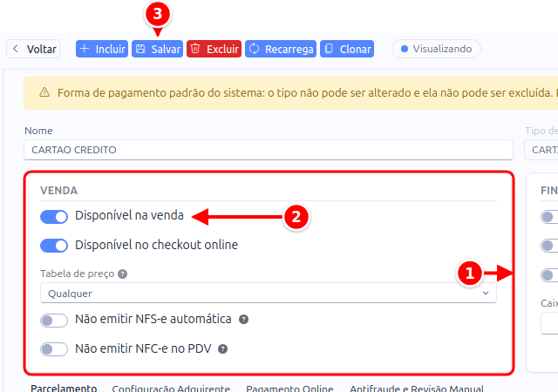Viewport: 558px width, 392px height.
Task: Click the Nome input field
Action: pos(269,150)
